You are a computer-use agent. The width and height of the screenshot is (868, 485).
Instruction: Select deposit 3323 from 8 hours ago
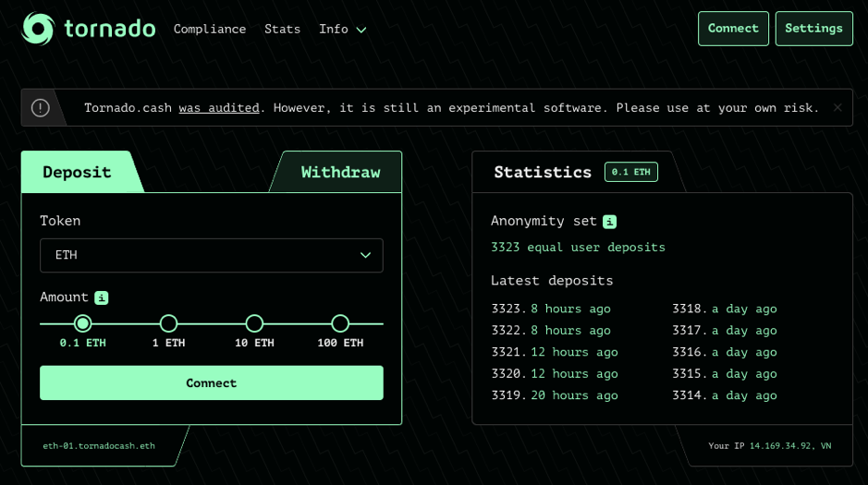click(551, 309)
